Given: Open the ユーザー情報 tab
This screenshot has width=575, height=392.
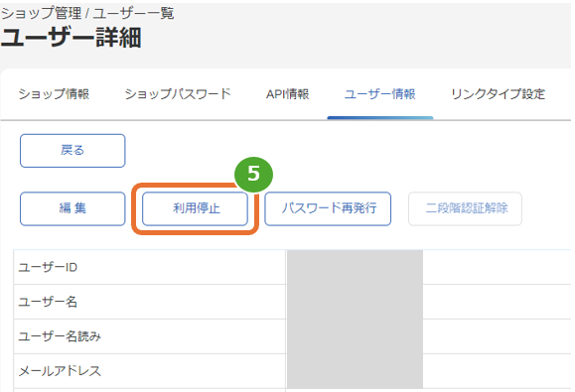Looking at the screenshot, I should [380, 94].
